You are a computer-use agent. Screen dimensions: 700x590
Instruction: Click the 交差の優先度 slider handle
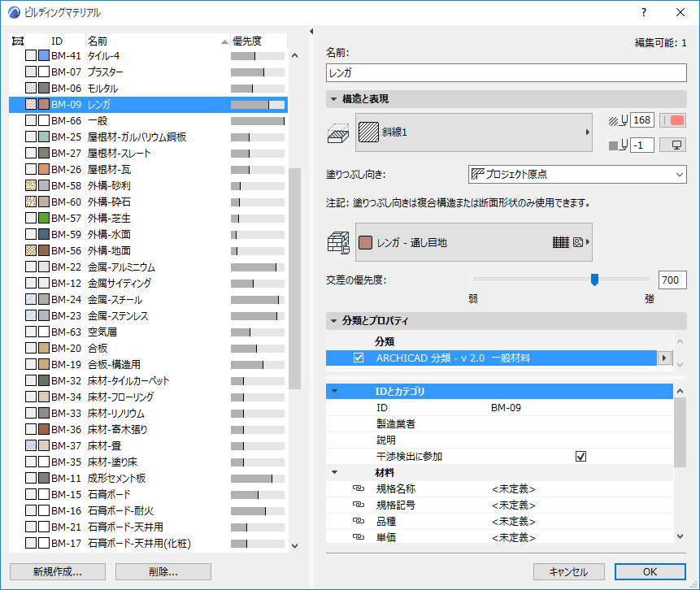click(x=594, y=280)
